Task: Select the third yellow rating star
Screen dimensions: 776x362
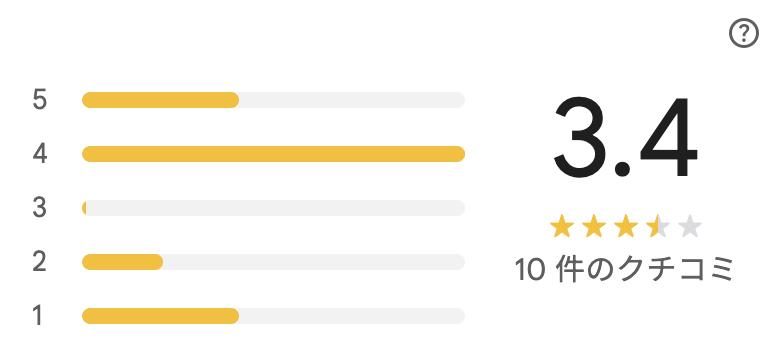Action: pos(626,227)
